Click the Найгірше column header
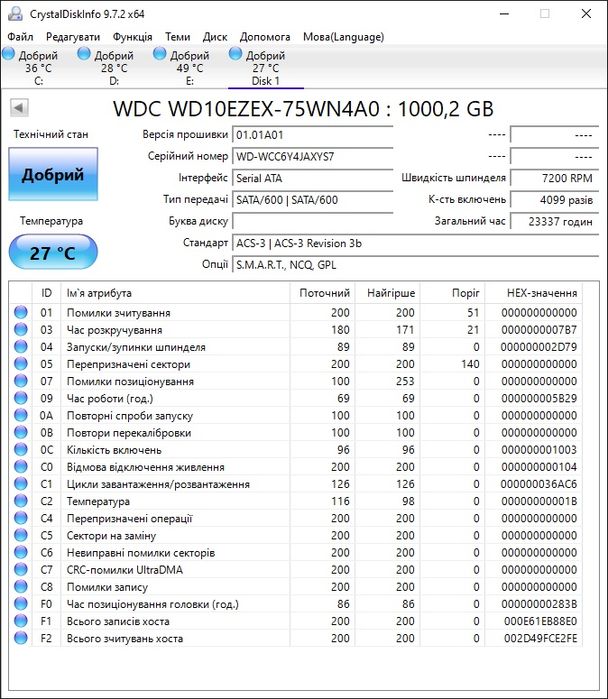Image resolution: width=608 pixels, height=699 pixels. 387,293
